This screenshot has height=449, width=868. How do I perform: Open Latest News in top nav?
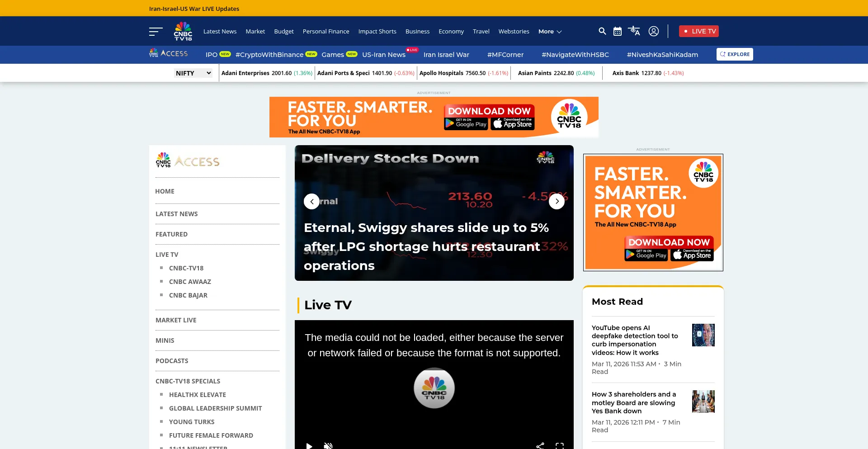[x=220, y=31]
